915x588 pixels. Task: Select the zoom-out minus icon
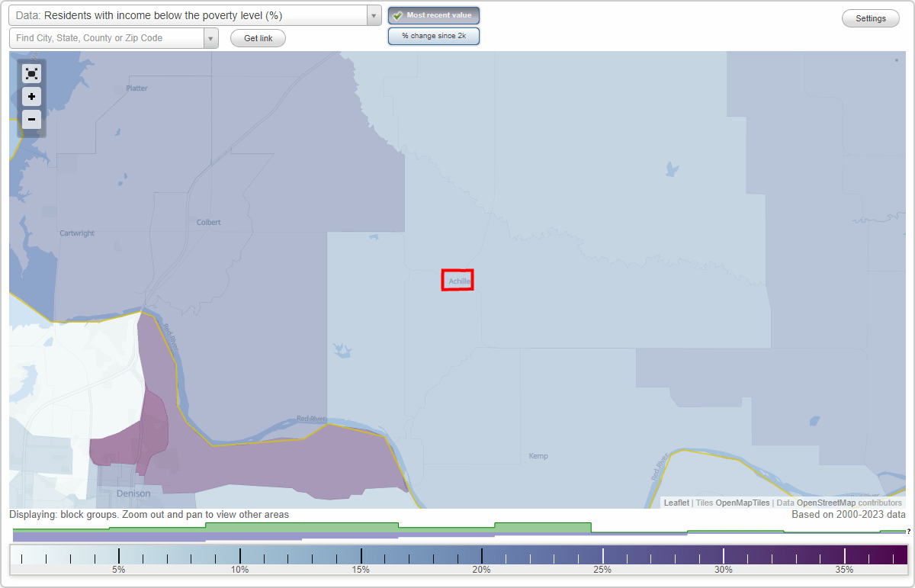click(31, 119)
